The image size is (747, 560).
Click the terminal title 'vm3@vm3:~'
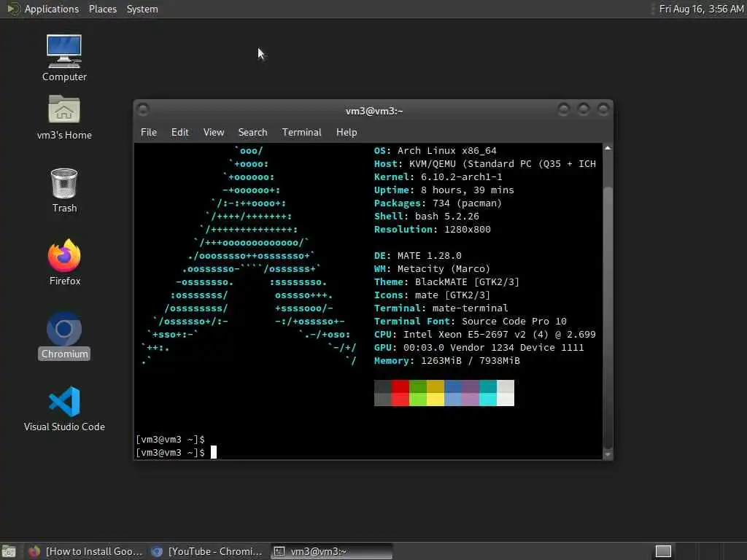point(374,111)
